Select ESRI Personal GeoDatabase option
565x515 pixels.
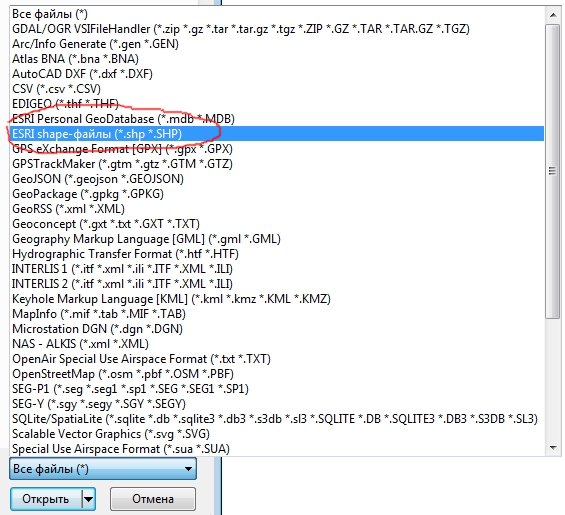[x=277, y=119]
